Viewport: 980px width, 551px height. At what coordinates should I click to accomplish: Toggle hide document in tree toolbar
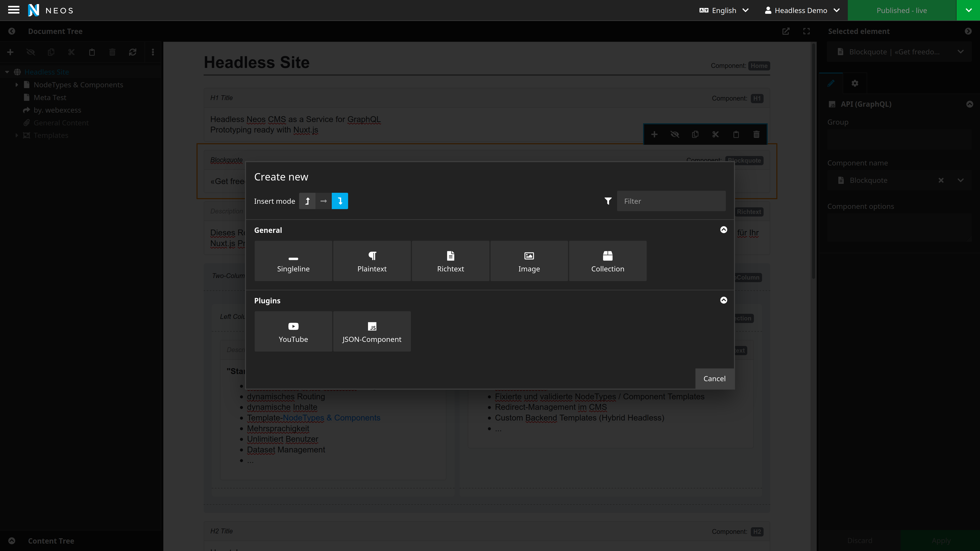tap(30, 52)
